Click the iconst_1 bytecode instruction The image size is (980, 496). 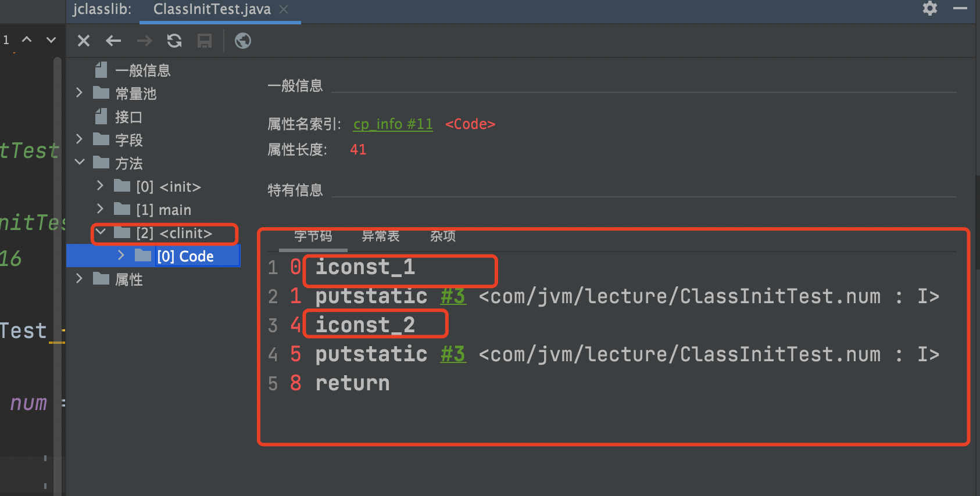click(x=365, y=267)
